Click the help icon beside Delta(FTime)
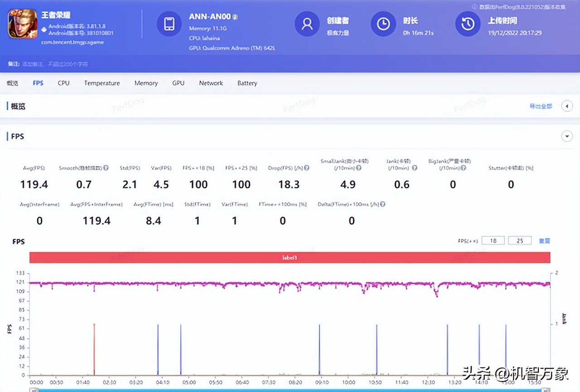The width and height of the screenshot is (580, 392). tap(383, 205)
